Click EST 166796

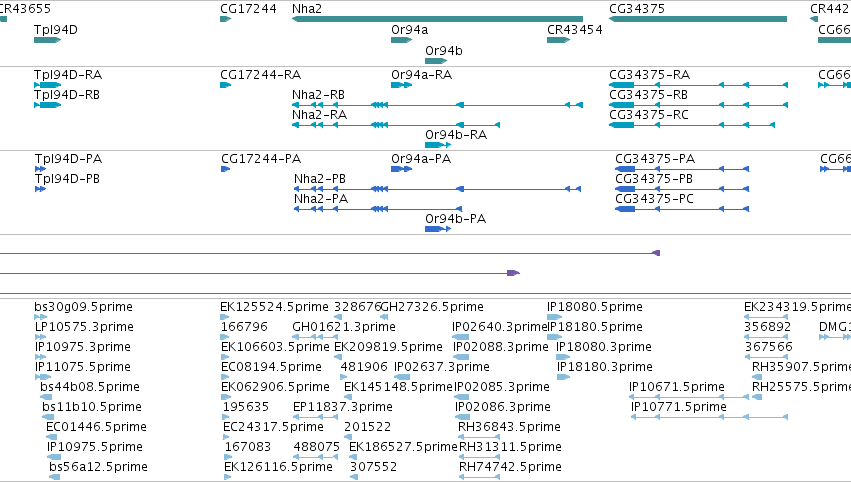pyautogui.click(x=245, y=327)
